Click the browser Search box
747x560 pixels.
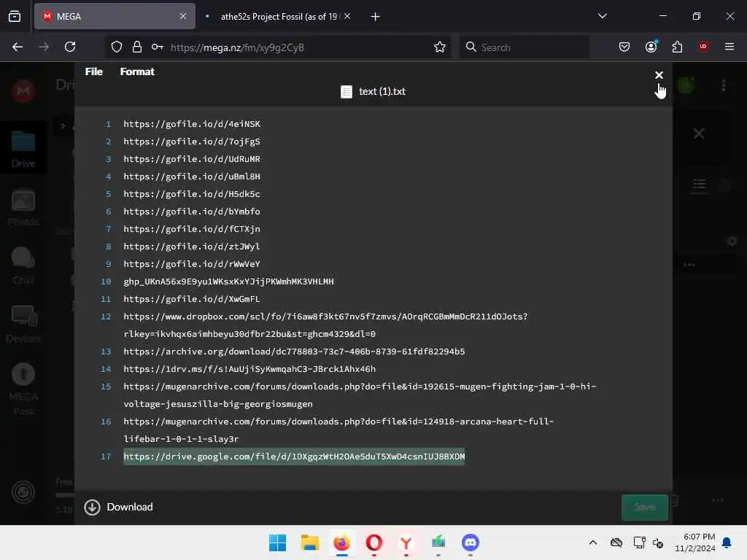pyautogui.click(x=524, y=47)
